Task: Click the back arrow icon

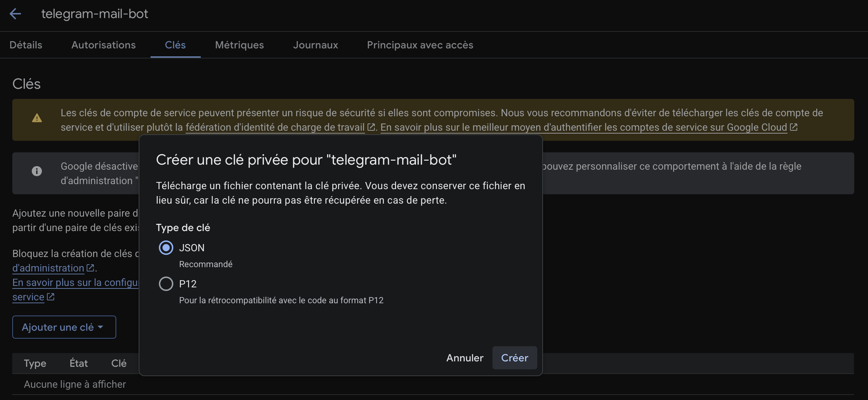Action: (15, 14)
